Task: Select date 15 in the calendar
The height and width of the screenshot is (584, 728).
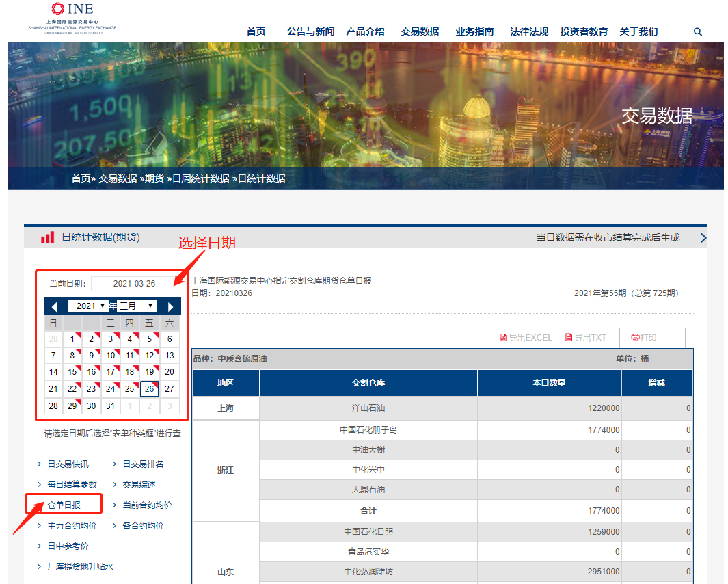Action: [x=72, y=372]
